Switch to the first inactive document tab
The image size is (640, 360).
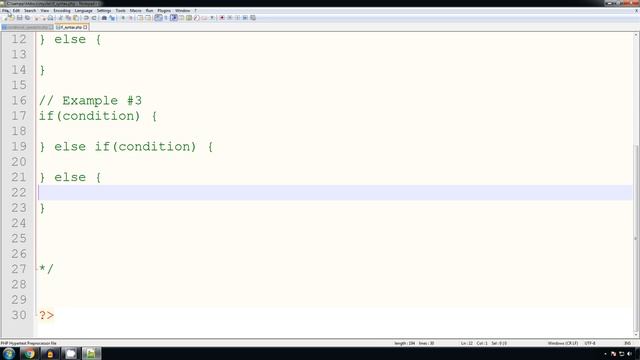click(27, 27)
